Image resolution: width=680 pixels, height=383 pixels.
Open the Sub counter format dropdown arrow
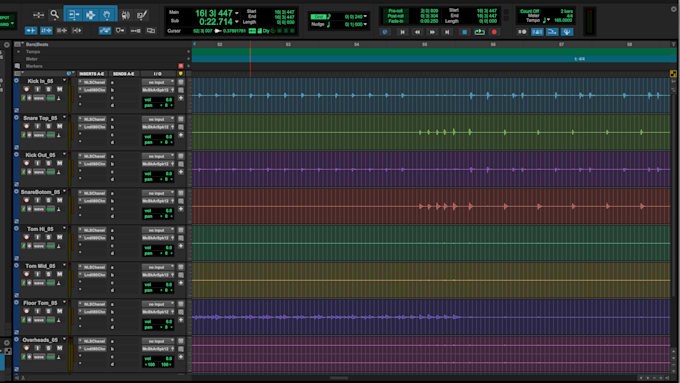point(237,22)
